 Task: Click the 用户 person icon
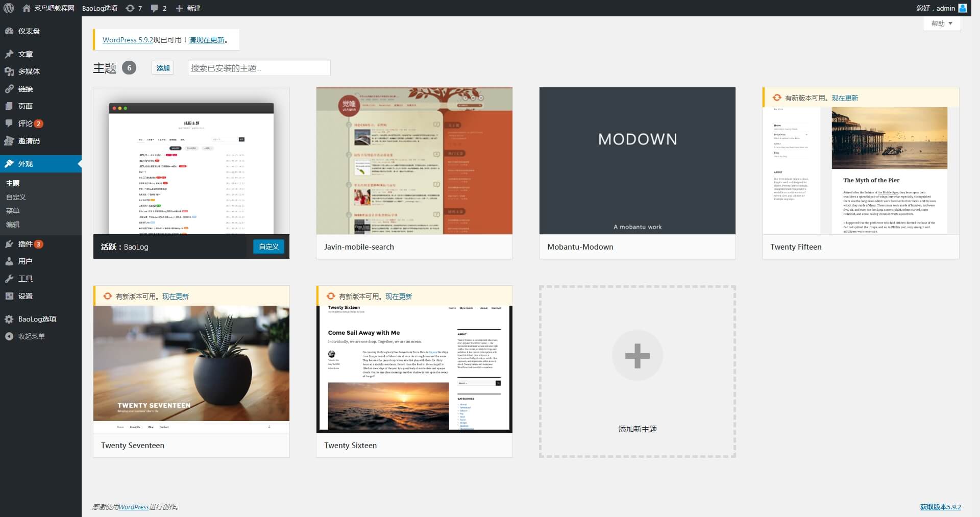9,261
